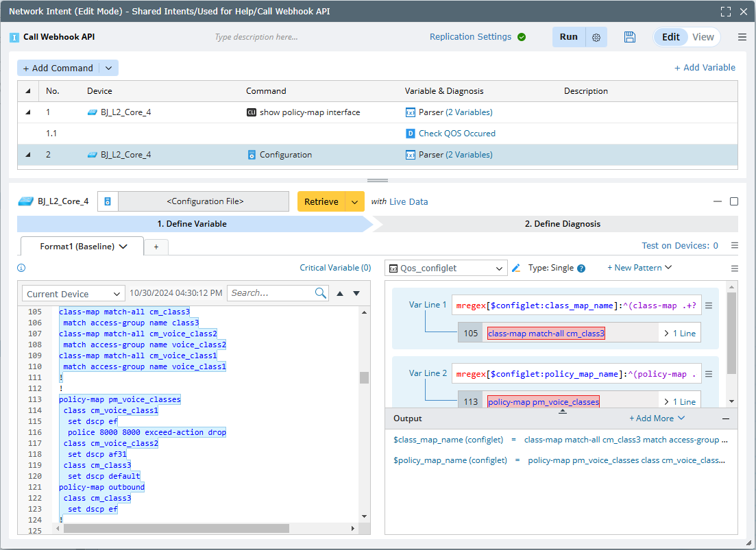Click the search magnifier icon in config pane
Viewport: 756px width, 550px height.
click(321, 293)
